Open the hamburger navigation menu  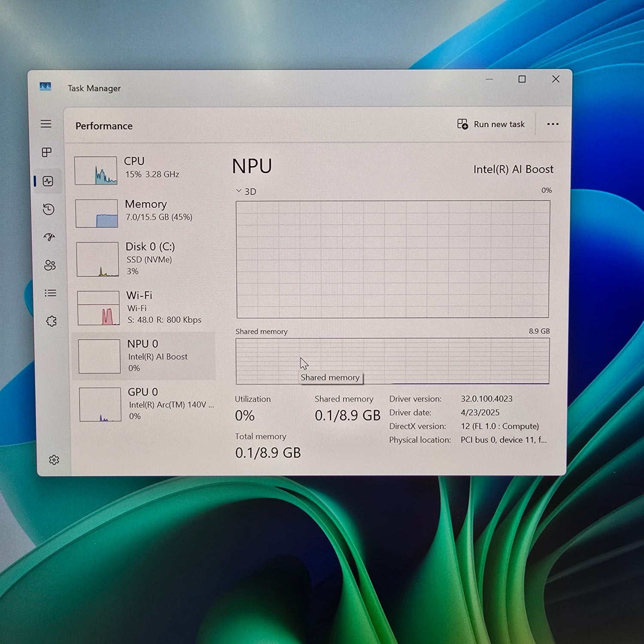pos(46,124)
